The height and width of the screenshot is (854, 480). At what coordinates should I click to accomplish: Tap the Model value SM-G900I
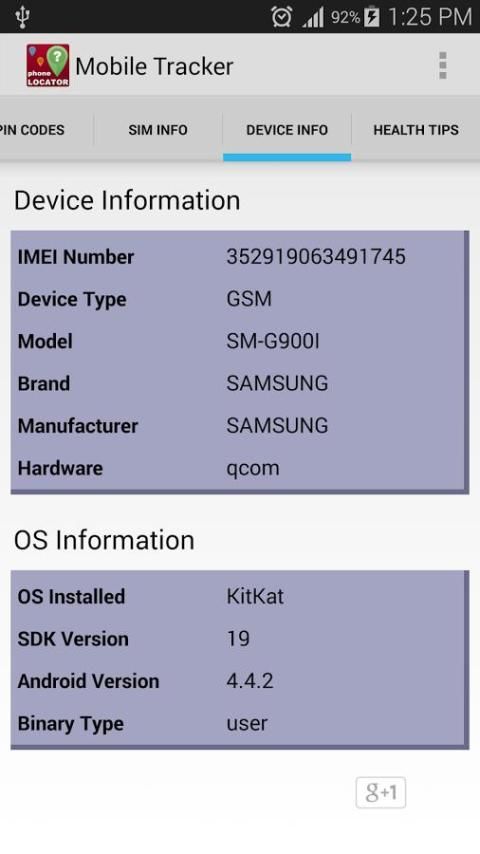(273, 341)
